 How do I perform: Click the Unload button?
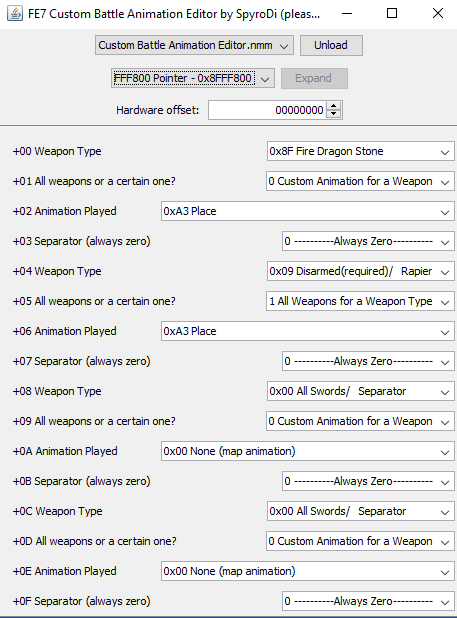pos(331,45)
